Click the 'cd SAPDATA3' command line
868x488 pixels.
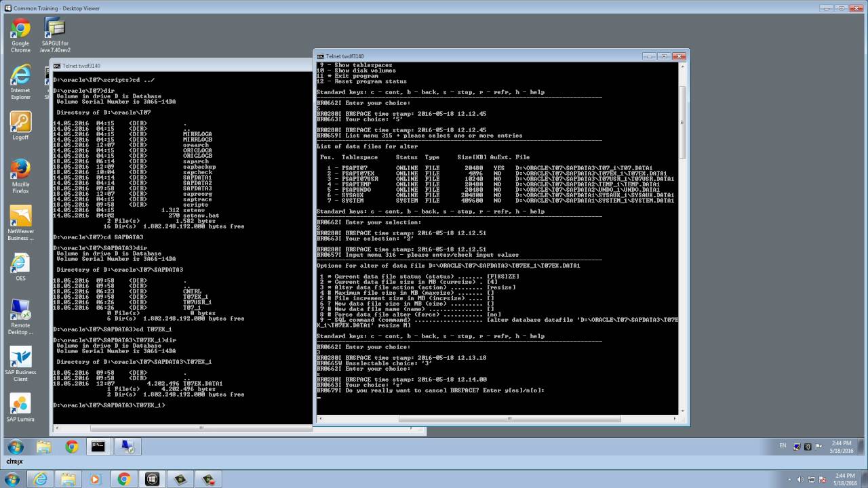coord(98,237)
